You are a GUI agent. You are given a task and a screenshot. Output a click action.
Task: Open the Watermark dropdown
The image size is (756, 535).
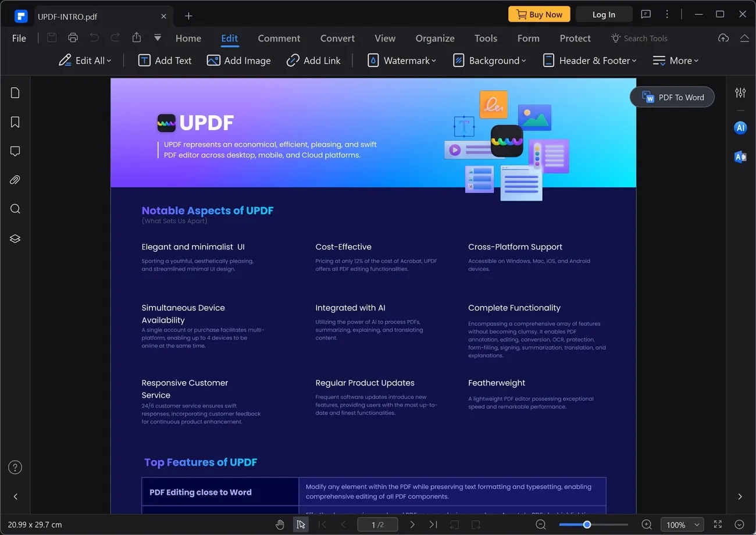coord(401,60)
